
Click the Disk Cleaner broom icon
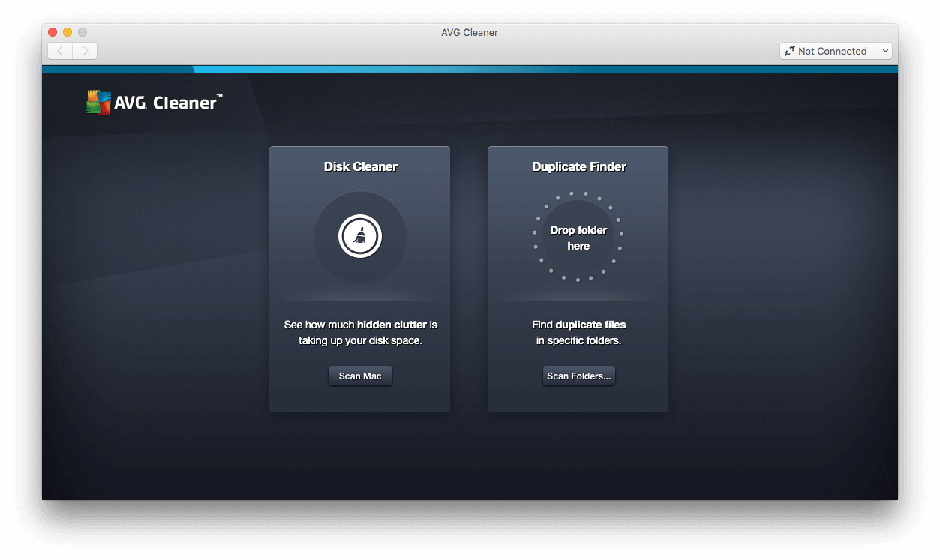360,237
